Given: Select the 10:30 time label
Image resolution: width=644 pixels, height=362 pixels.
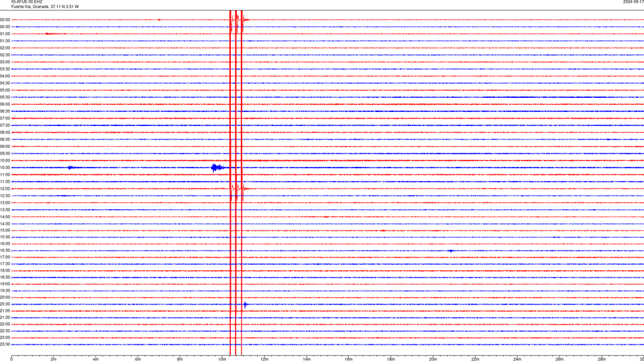Looking at the screenshot, I should (5, 168).
